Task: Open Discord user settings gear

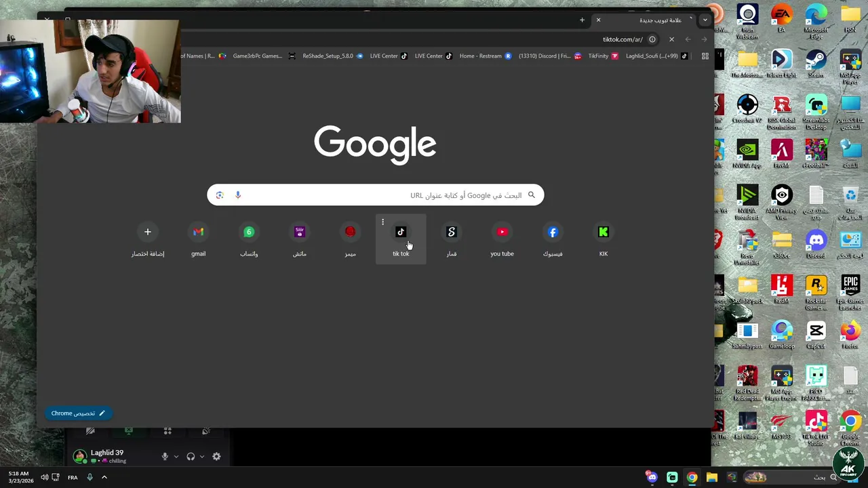Action: click(x=216, y=457)
